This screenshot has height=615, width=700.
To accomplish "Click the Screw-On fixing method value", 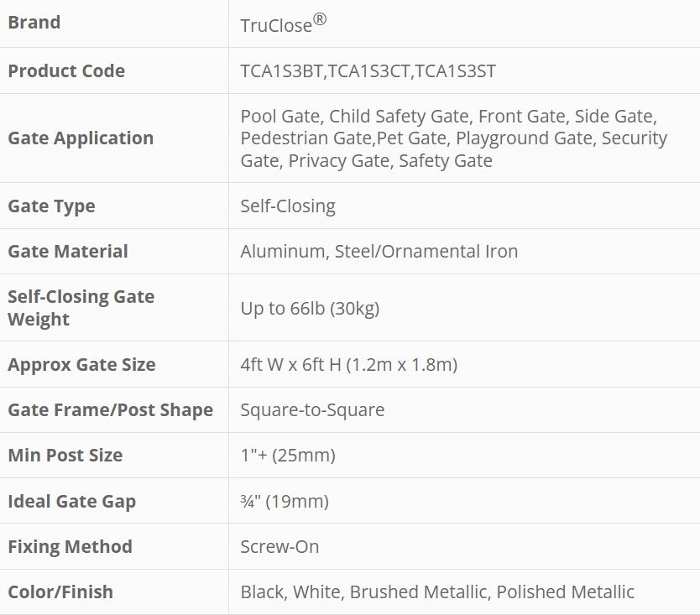I will (279, 547).
